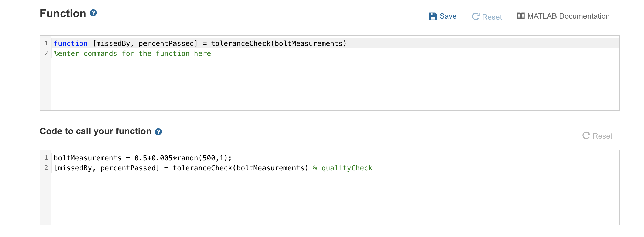Click the Reset circular arrow icon near Save
Viewport: 644px width, 237px height.
[476, 17]
